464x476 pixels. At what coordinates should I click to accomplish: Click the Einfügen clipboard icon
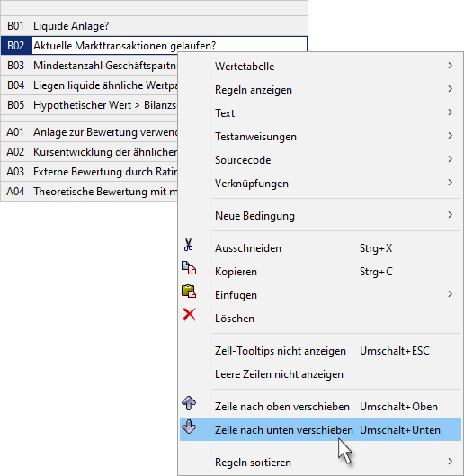[x=189, y=292]
